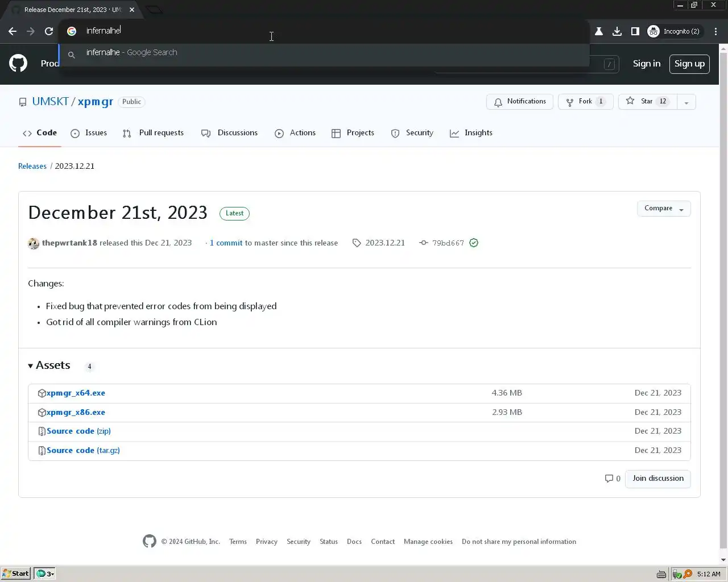Open the Actions tab
This screenshot has height=582, width=728.
295,133
